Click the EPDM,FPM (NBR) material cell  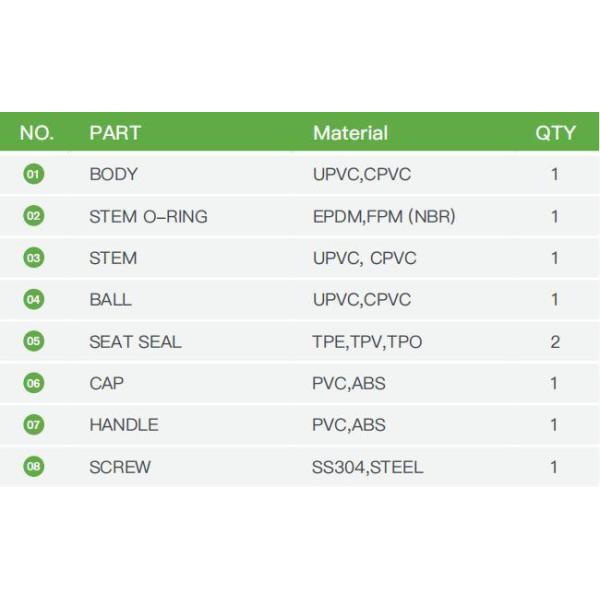click(383, 216)
